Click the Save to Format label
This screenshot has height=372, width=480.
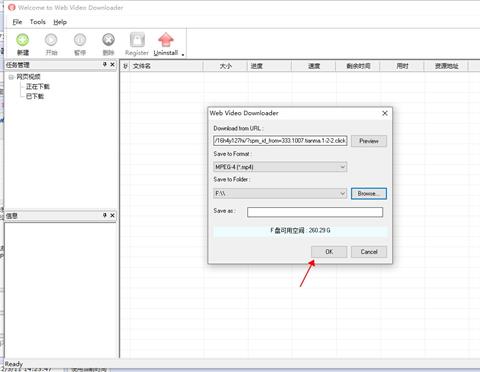click(233, 154)
